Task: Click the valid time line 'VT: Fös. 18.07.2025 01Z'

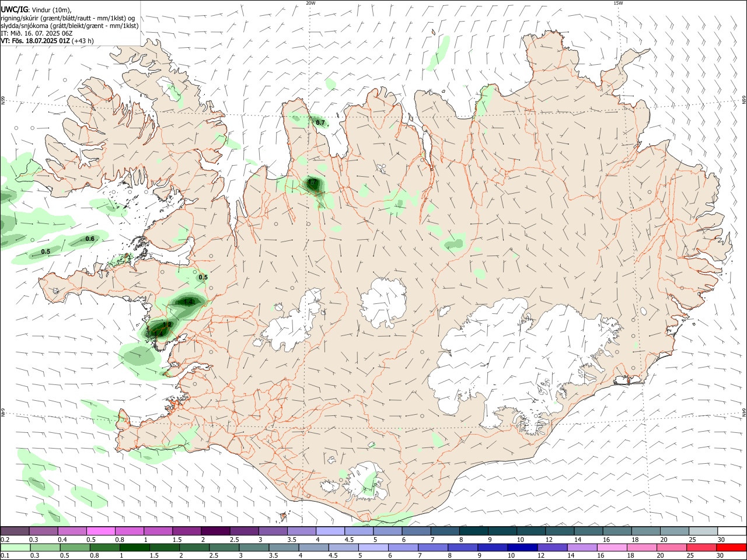Action: coord(36,41)
